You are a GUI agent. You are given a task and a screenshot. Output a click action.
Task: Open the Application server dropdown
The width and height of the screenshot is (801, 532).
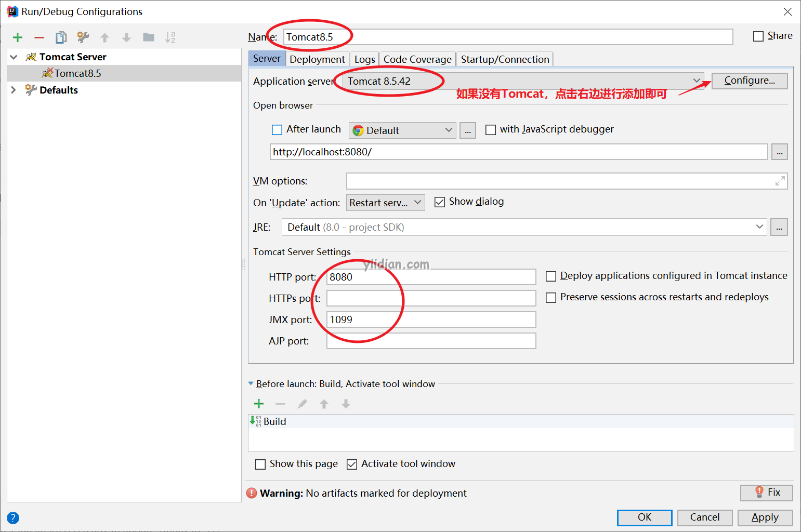(x=697, y=81)
